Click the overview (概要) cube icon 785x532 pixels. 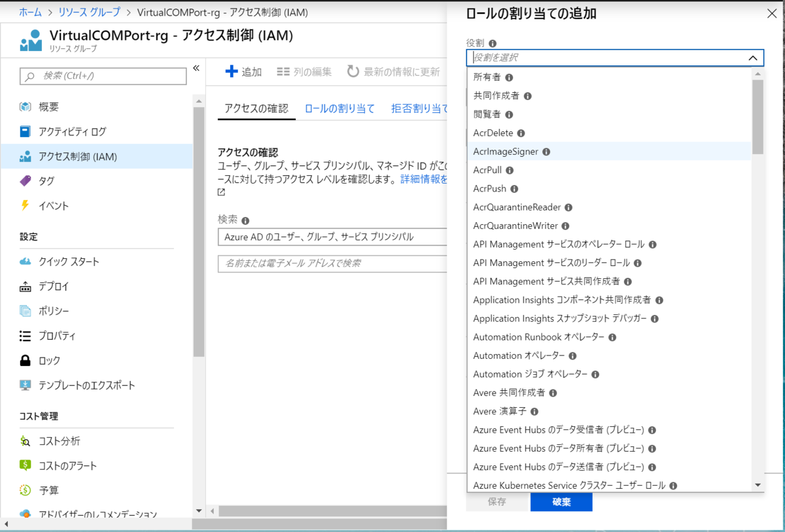coord(26,107)
